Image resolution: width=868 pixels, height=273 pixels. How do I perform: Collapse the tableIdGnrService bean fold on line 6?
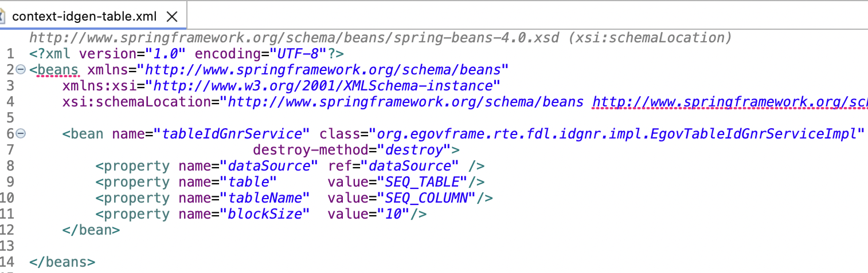point(21,134)
